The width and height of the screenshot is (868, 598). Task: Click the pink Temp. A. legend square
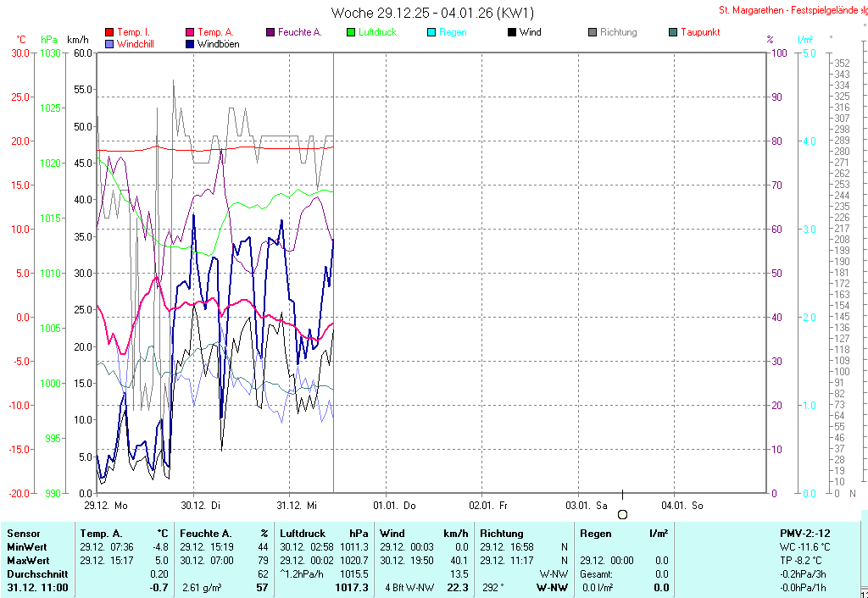[189, 32]
